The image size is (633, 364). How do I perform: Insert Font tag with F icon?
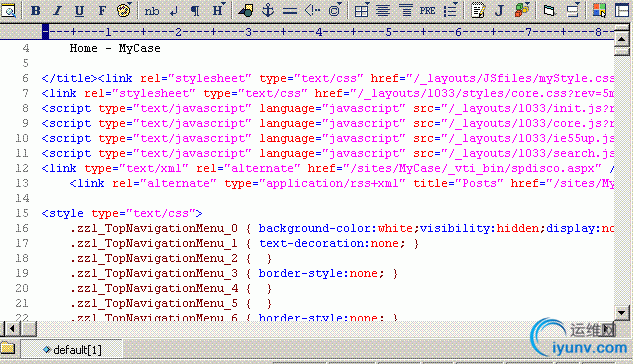pos(102,10)
